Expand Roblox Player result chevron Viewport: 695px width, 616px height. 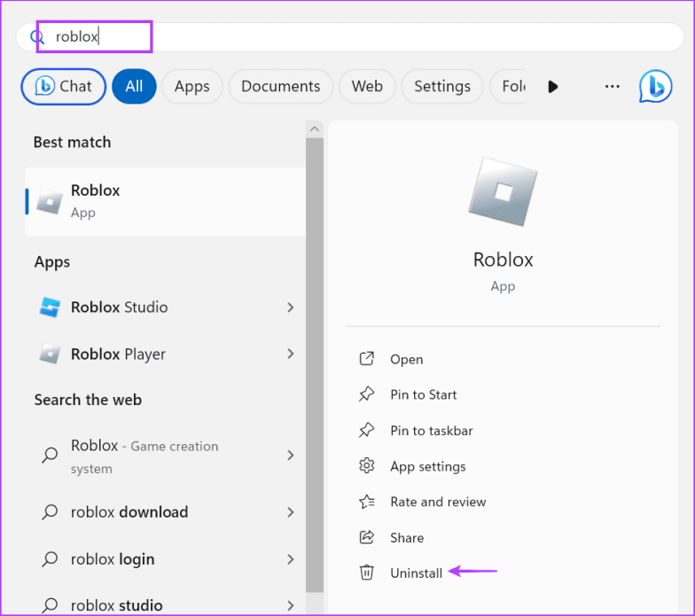290,355
